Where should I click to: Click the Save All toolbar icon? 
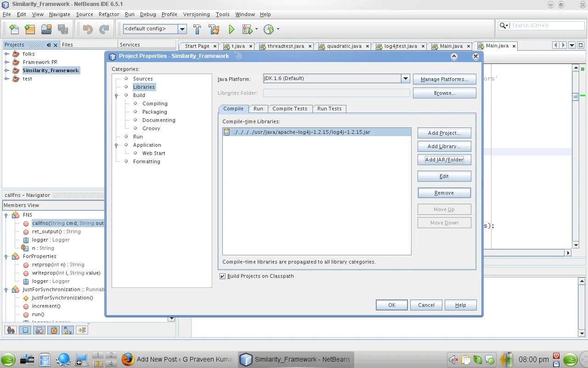click(63, 29)
